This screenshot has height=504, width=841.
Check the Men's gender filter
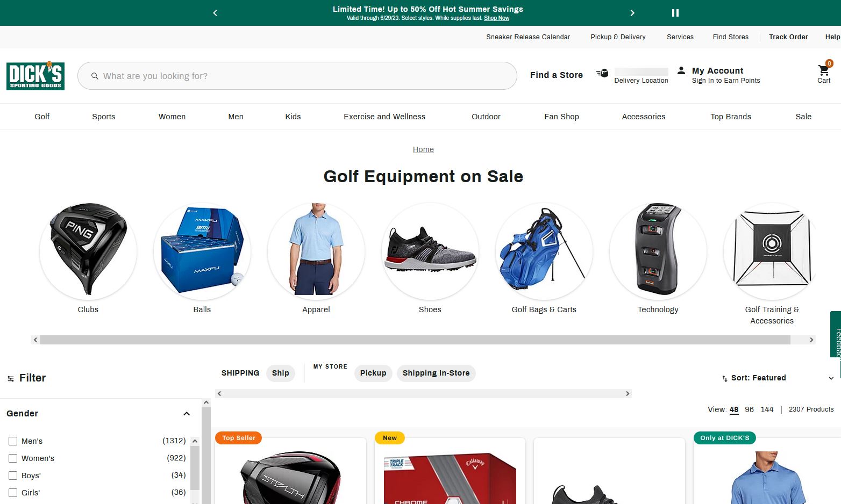pos(13,441)
